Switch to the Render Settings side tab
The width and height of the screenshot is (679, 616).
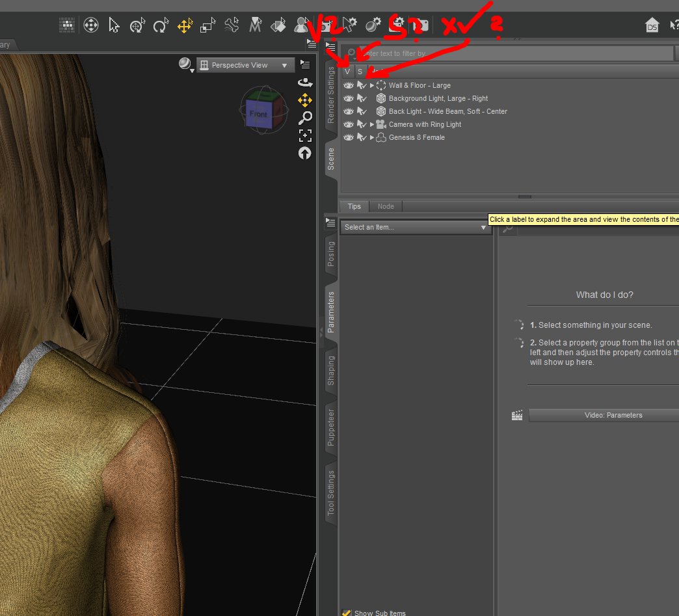pos(331,95)
